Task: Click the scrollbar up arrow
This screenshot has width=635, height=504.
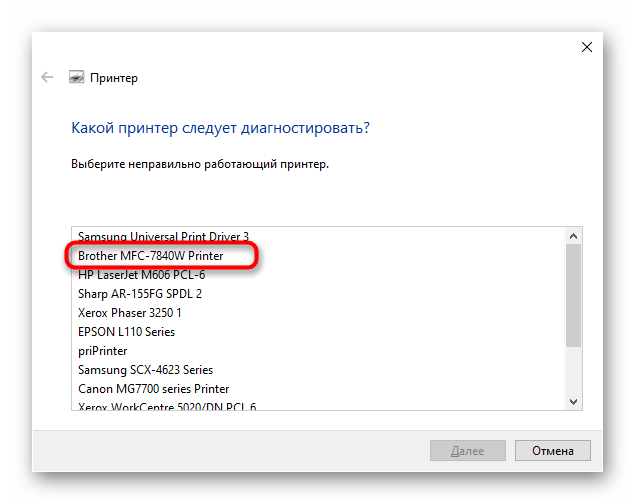Action: point(573,236)
